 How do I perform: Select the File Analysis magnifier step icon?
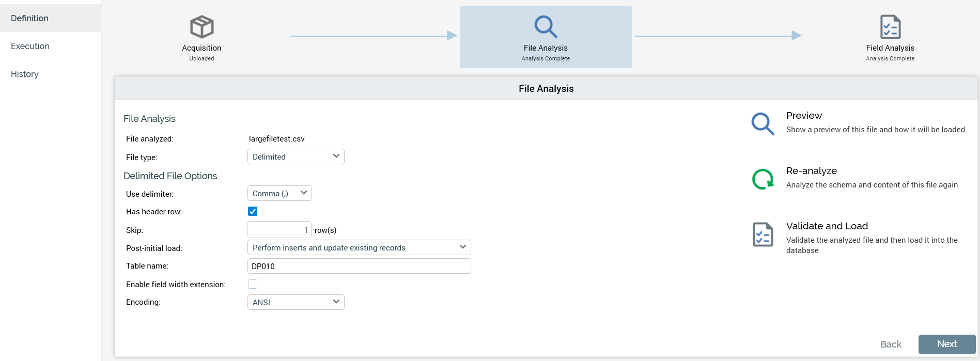546,27
